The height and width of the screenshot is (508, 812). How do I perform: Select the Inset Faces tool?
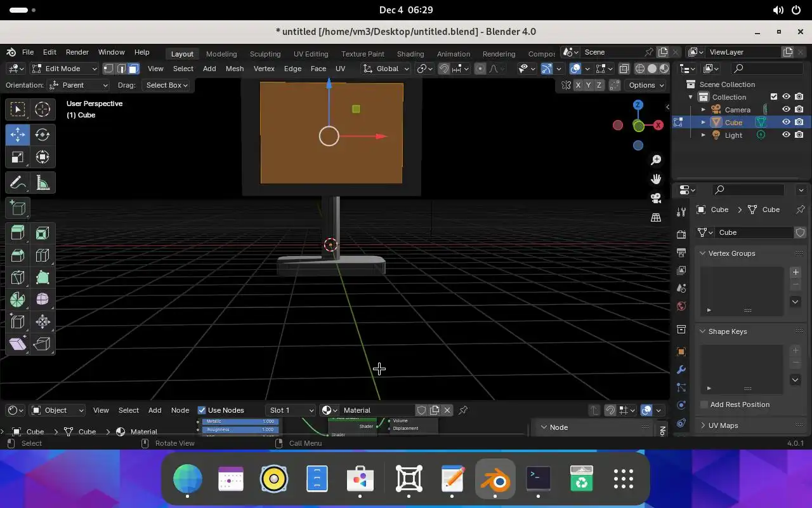[x=43, y=233]
